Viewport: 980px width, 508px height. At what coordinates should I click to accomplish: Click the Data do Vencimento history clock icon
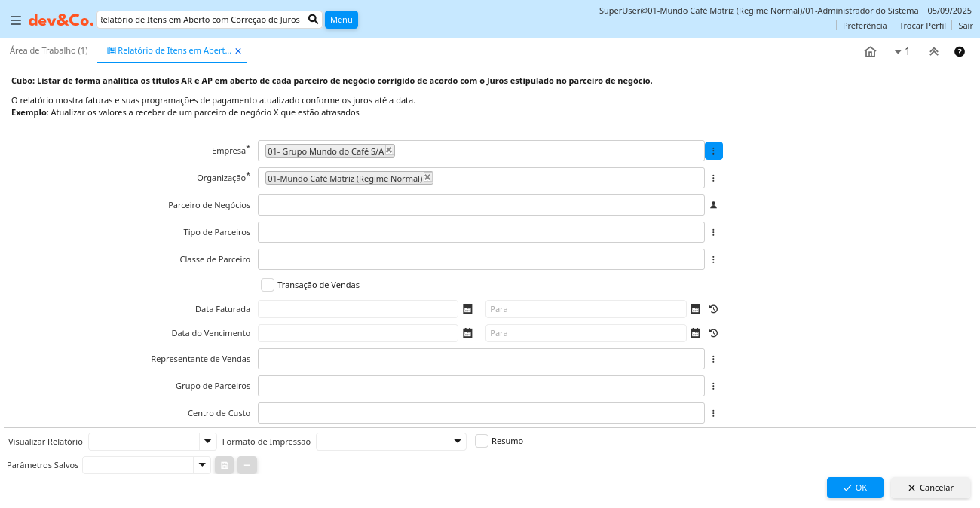pos(713,333)
